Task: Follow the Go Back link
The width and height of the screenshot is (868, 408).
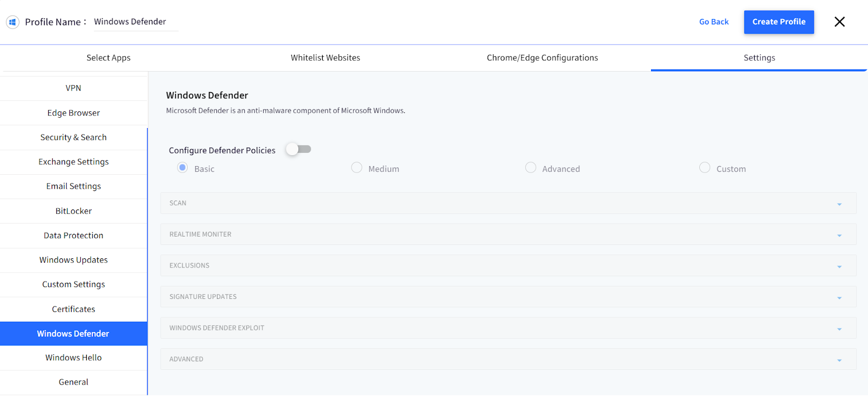Action: pyautogui.click(x=714, y=22)
